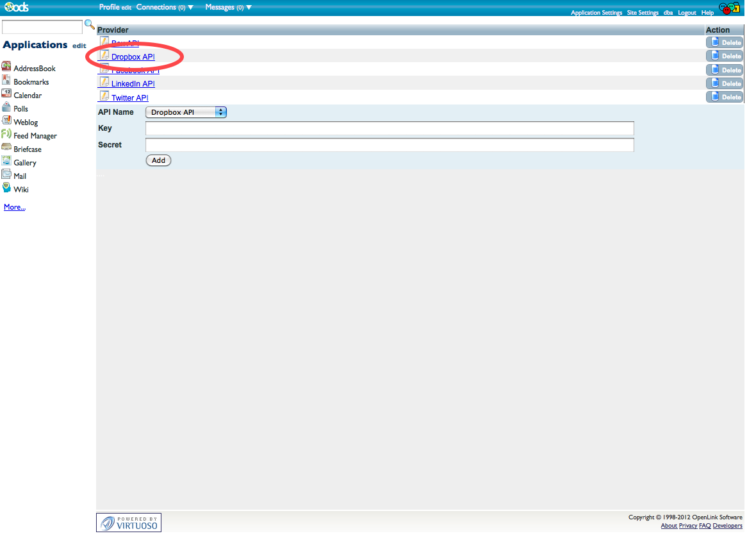Screen dimensions: 756x545
Task: Expand the Connections menu arrow
Action: point(190,8)
